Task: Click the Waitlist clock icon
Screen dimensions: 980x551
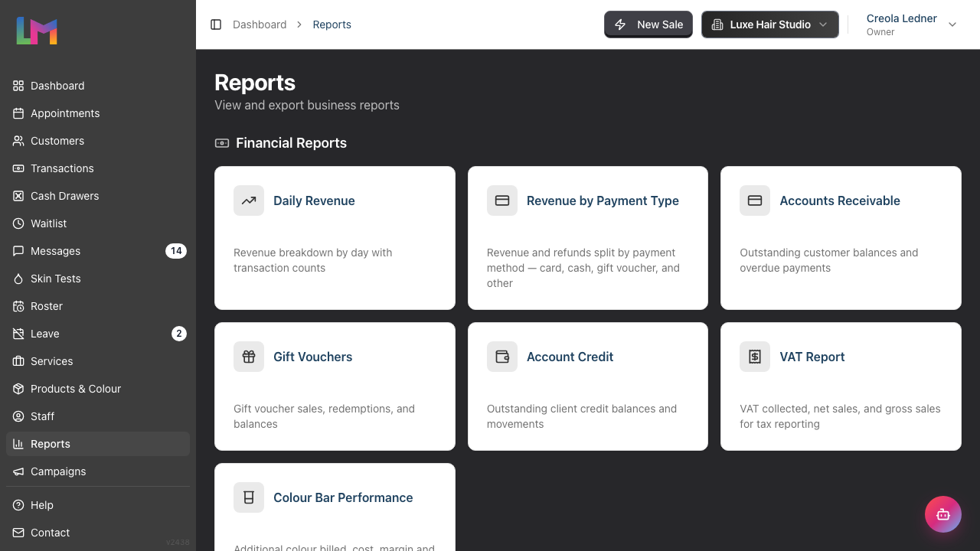Action: [18, 223]
